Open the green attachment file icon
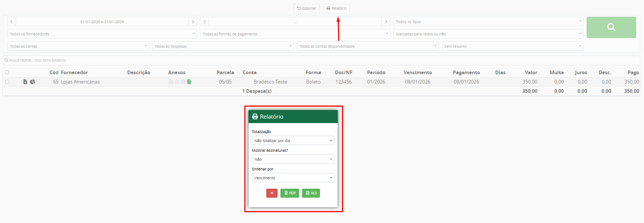Image resolution: width=644 pixels, height=223 pixels. (x=189, y=82)
